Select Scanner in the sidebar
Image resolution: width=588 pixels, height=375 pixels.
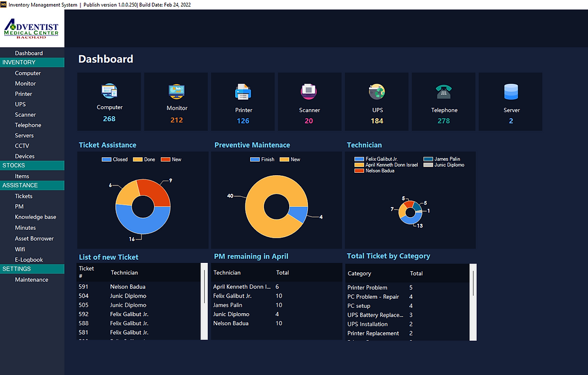point(25,115)
